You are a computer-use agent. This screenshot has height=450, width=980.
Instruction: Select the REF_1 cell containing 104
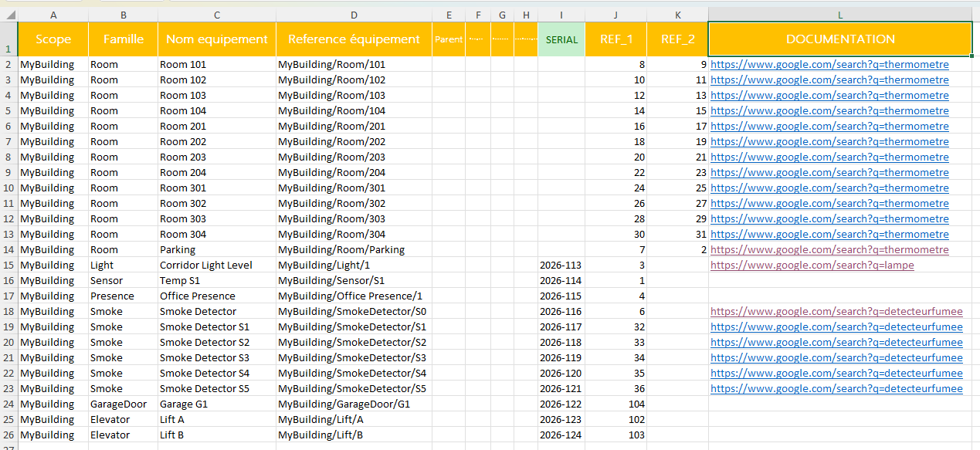point(615,404)
